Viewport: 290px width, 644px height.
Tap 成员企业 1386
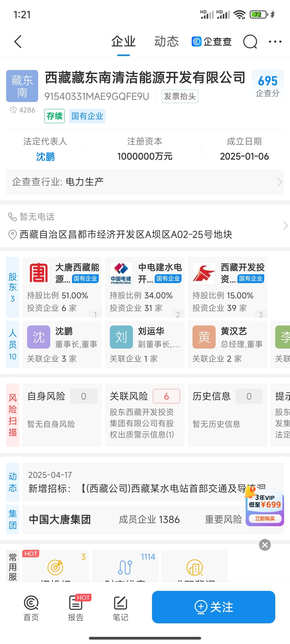[149, 519]
